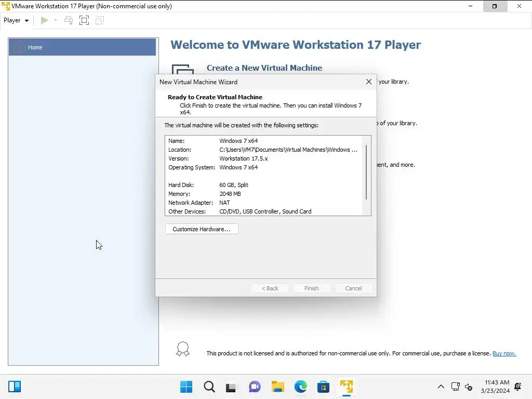
Task: Click Create a New Virtual Machine heading
Action: [x=264, y=68]
